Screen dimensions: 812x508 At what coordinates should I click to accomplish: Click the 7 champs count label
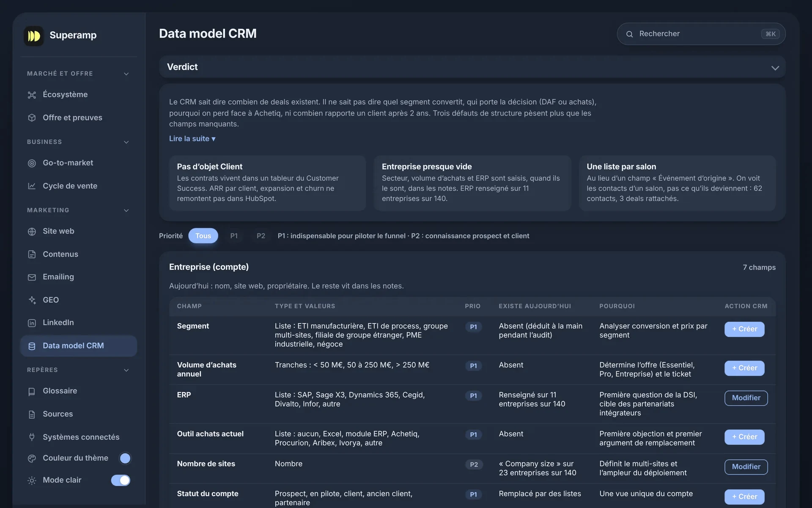[759, 268]
